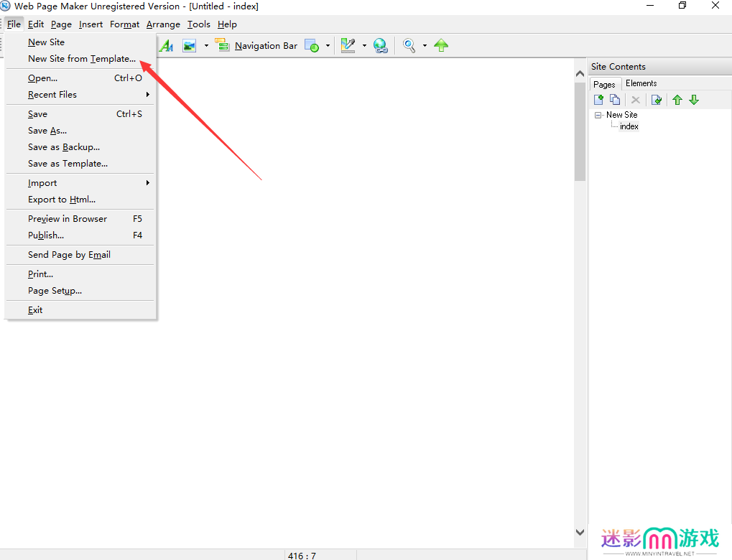Select the color picker eyedropper tool
The image size is (732, 560).
[348, 46]
